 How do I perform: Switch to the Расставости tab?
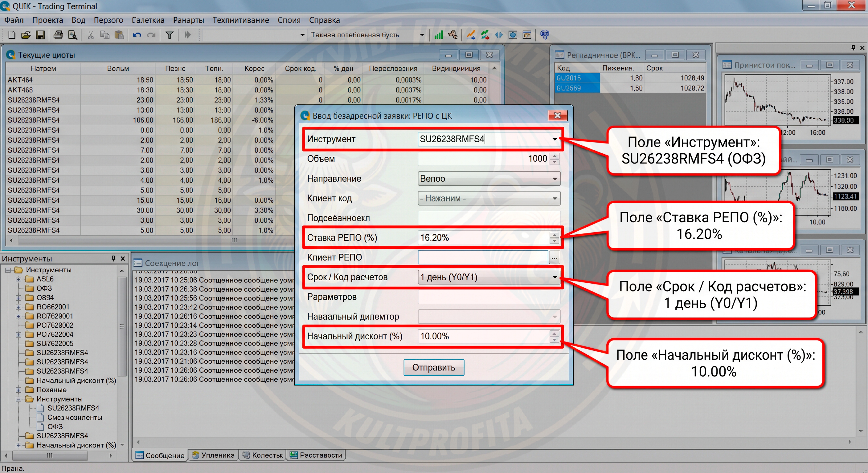(x=316, y=455)
